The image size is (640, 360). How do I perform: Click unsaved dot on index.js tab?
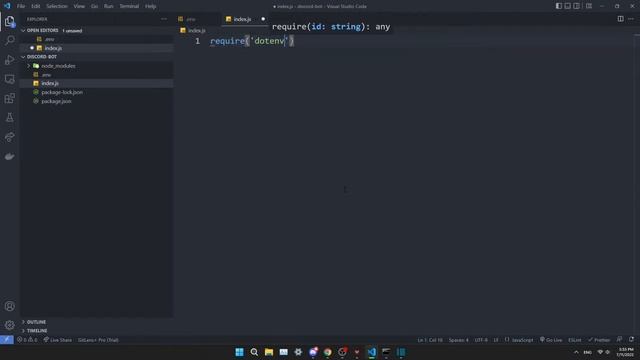coord(263,19)
